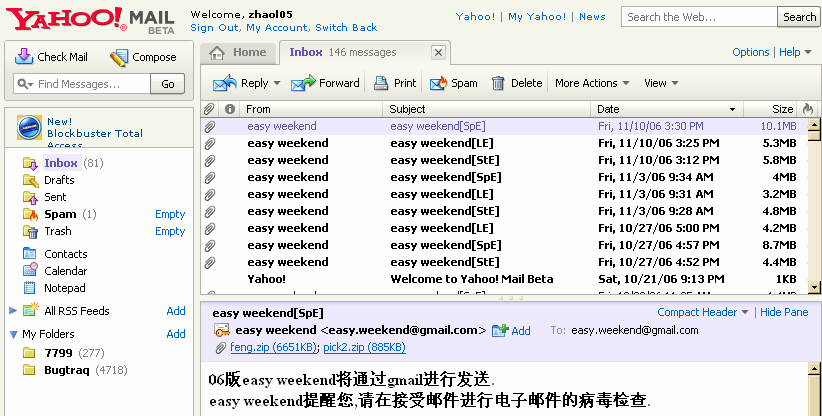Viewport: 822px width, 416px height.
Task: Expand the View dropdown menu
Action: tap(675, 84)
